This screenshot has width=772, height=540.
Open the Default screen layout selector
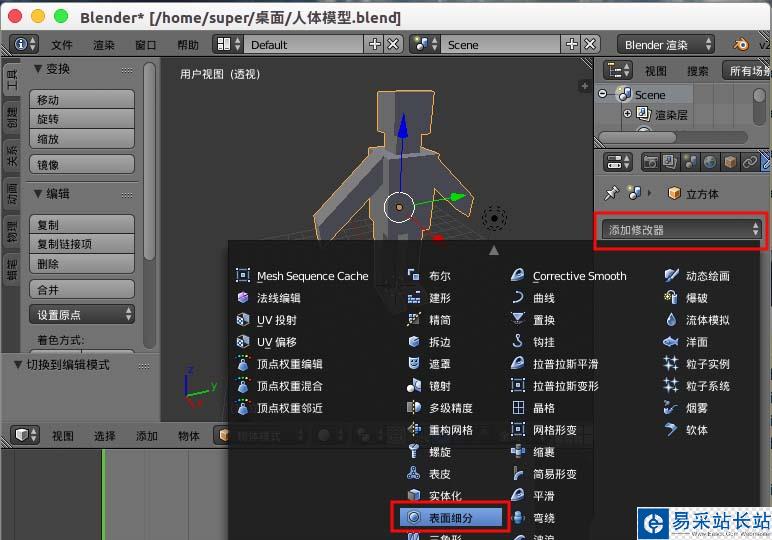tap(228, 45)
